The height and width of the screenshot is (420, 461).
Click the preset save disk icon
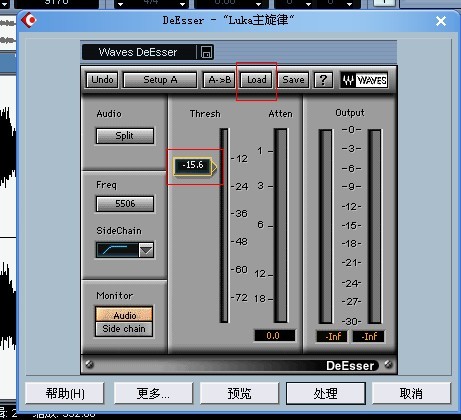(x=206, y=52)
